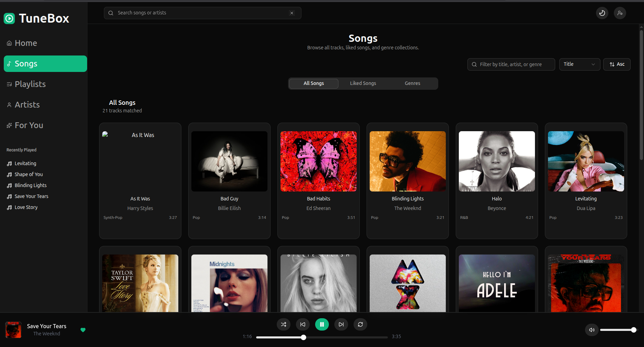Open the Bad Guy album artwork
The image size is (644, 347).
tap(229, 161)
